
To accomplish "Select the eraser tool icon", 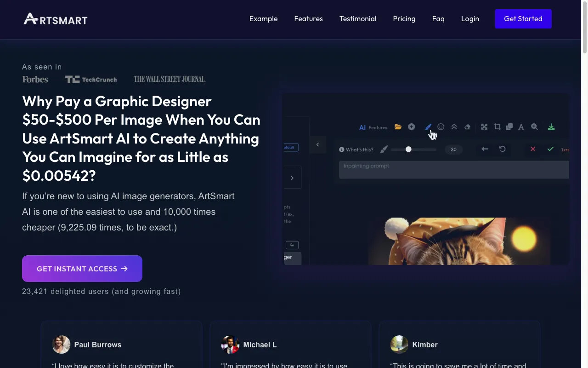I will [468, 127].
